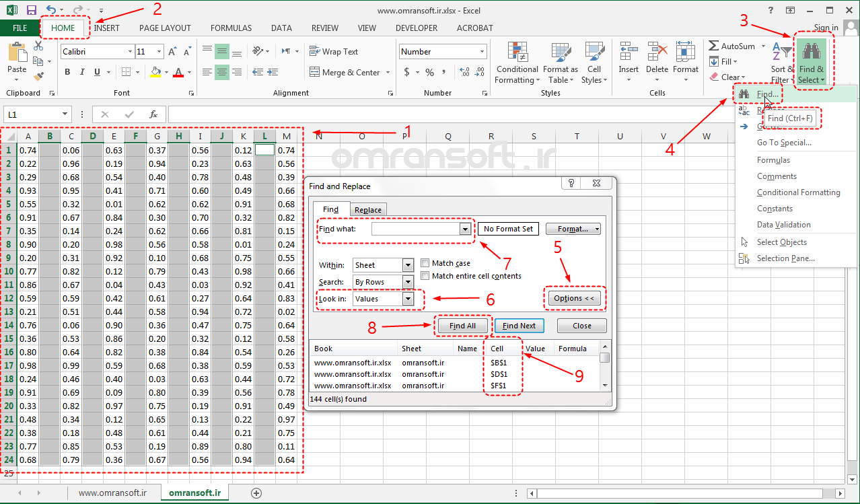This screenshot has height=504, width=860.
Task: Enable the Match case checkbox
Action: tap(425, 263)
